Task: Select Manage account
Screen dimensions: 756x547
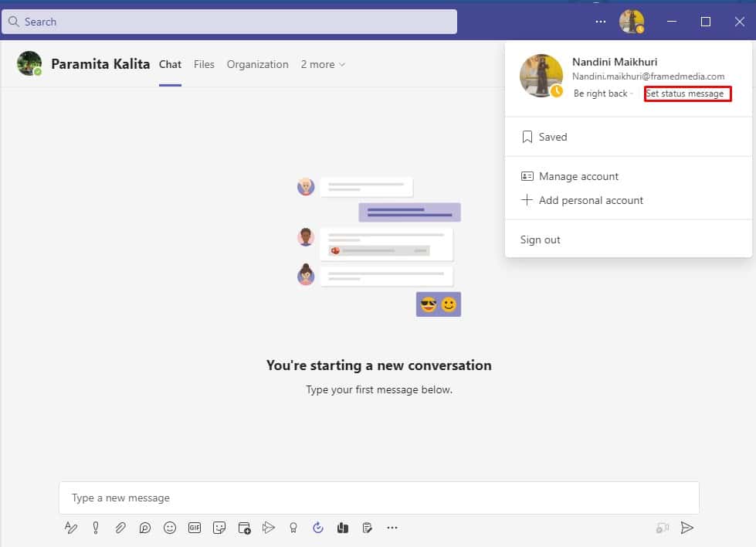Action: click(x=579, y=176)
